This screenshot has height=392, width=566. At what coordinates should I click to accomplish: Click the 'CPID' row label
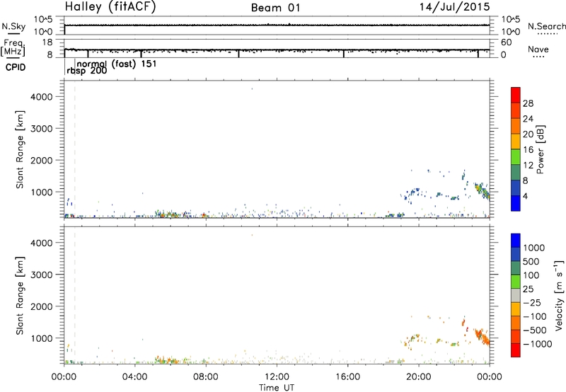coord(16,67)
